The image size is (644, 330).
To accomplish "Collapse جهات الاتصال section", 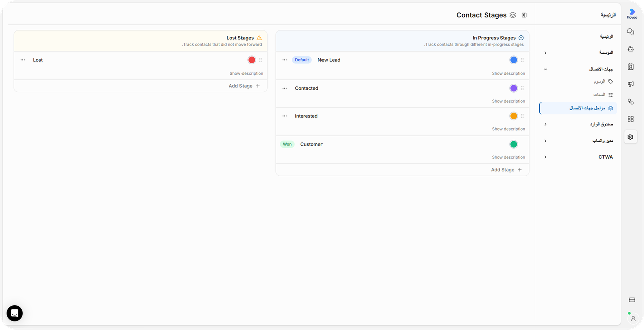I will click(545, 69).
